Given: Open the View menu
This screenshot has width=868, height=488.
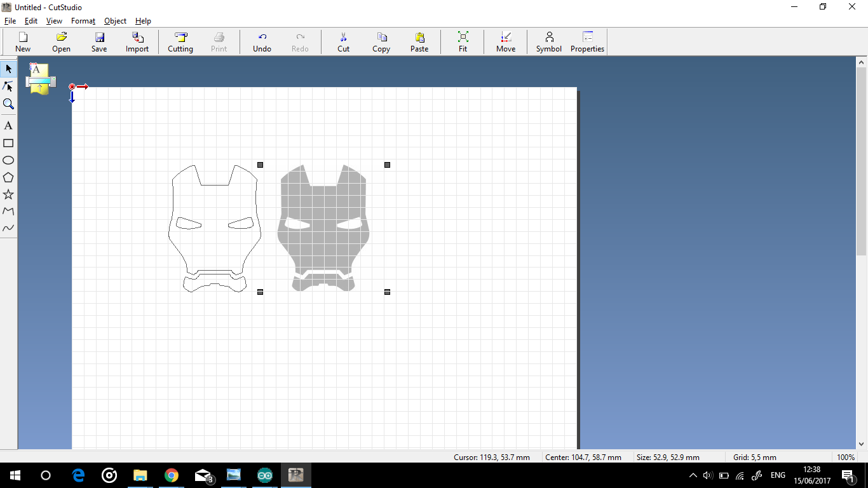Looking at the screenshot, I should coord(54,21).
